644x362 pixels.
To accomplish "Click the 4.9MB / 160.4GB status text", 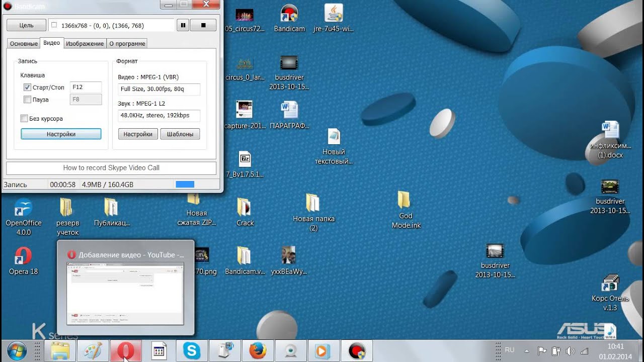I will click(x=108, y=185).
